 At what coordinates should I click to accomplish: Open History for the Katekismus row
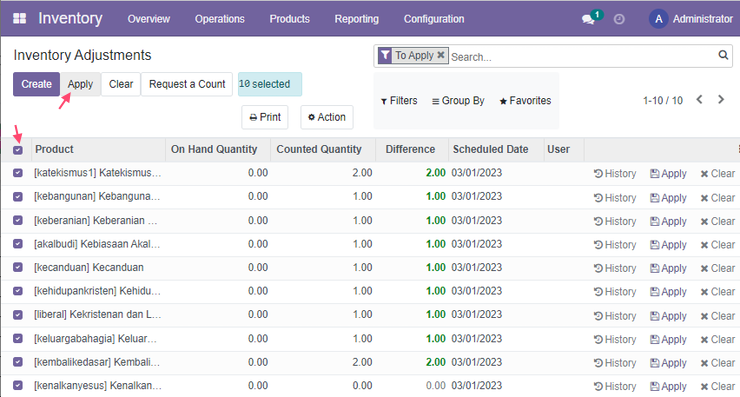coord(615,174)
